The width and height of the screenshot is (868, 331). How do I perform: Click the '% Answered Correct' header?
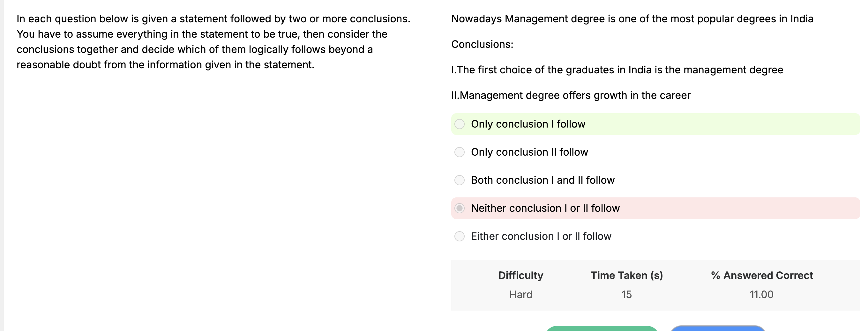click(762, 276)
